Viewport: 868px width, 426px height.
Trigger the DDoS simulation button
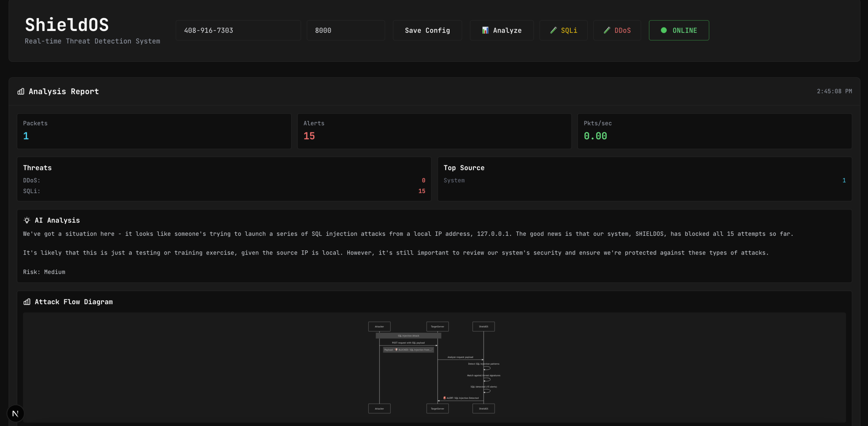coord(617,30)
